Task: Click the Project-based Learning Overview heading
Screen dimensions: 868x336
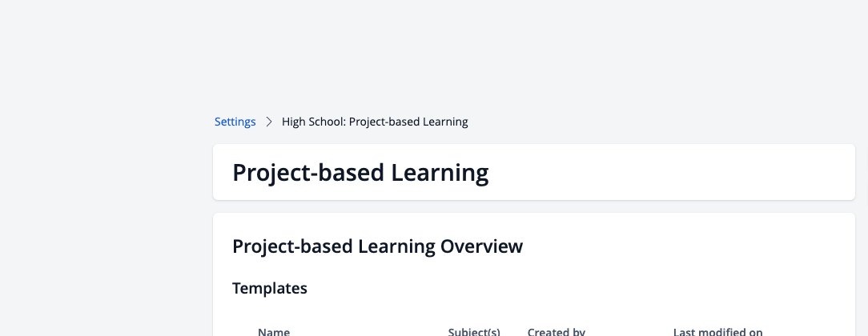Action: pyautogui.click(x=377, y=246)
